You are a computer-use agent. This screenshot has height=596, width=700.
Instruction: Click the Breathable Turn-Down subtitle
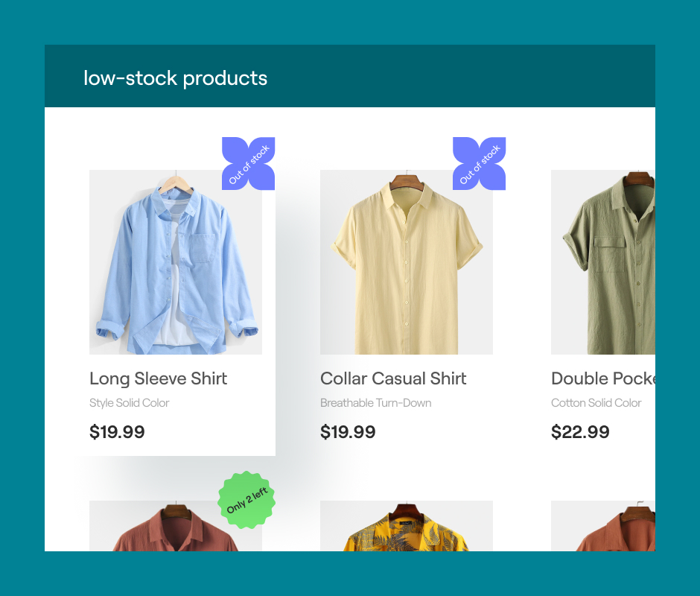click(x=375, y=402)
